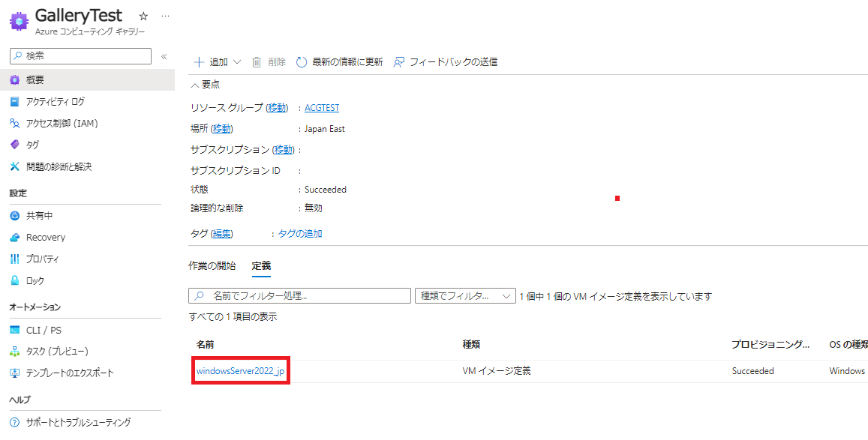Click the magnifier in sidebar search

pos(18,55)
